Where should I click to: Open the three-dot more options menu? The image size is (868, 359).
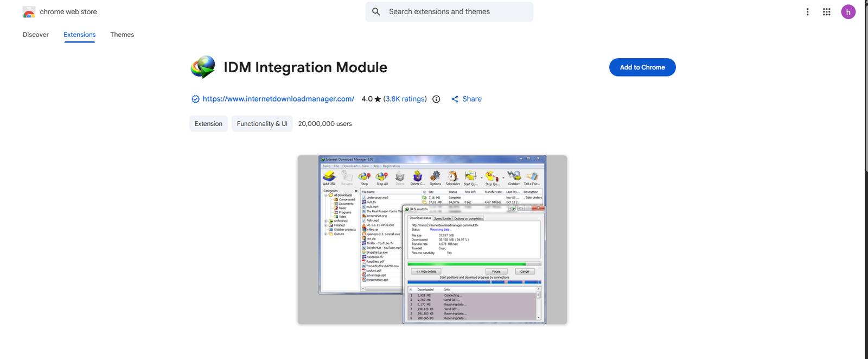pos(807,12)
